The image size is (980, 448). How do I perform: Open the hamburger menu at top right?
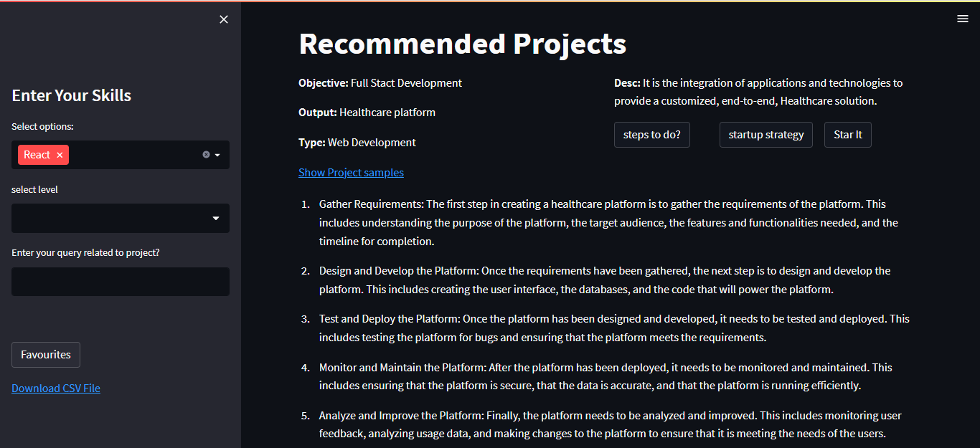tap(962, 18)
